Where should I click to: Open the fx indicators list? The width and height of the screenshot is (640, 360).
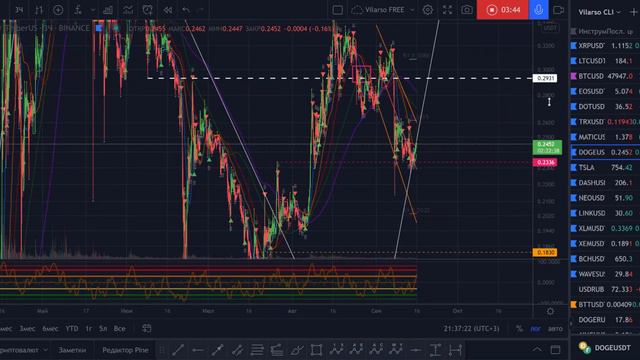[x=78, y=10]
